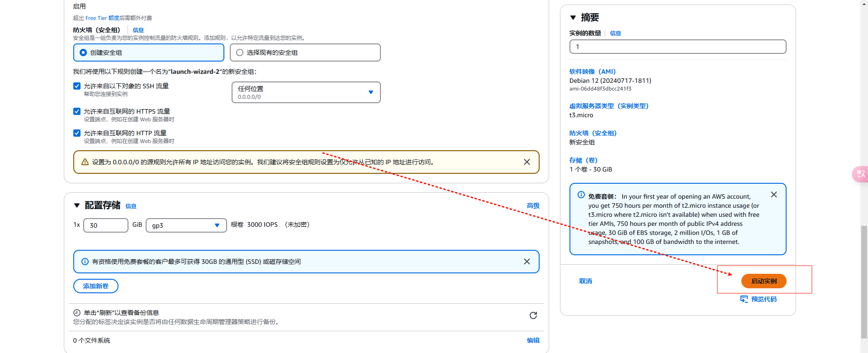Select the create security group radio option
Image resolution: width=868 pixels, height=353 pixels.
click(83, 52)
